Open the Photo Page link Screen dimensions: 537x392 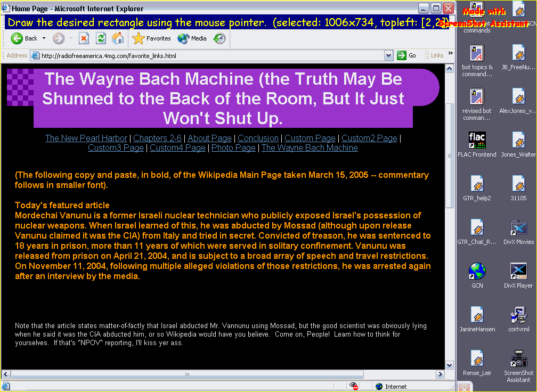pyautogui.click(x=233, y=148)
